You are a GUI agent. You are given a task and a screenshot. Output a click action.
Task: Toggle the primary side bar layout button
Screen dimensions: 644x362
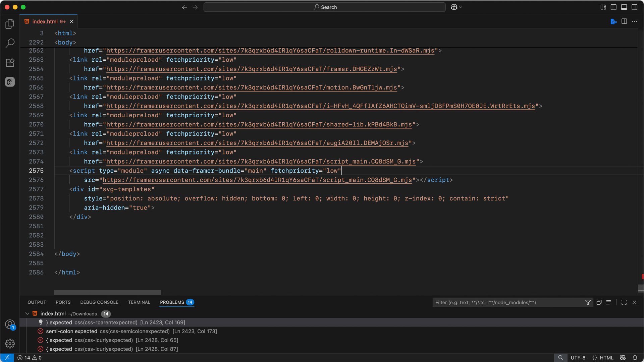(x=613, y=7)
